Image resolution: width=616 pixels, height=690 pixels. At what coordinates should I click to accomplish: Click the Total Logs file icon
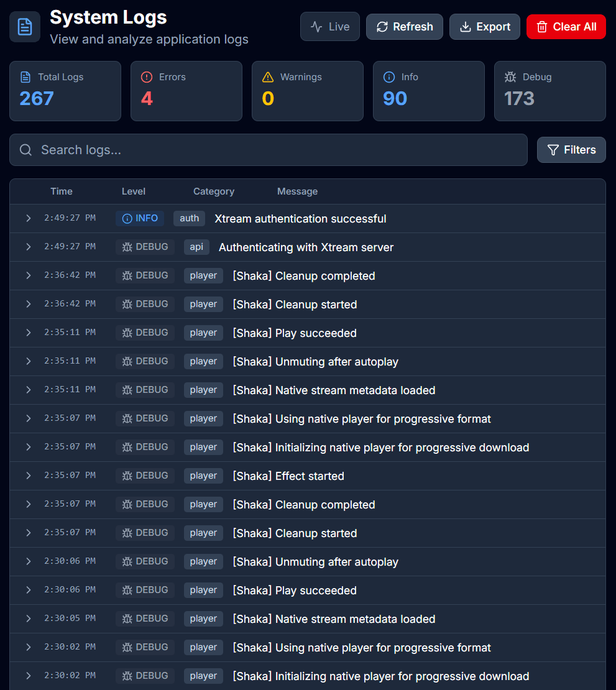(x=25, y=76)
